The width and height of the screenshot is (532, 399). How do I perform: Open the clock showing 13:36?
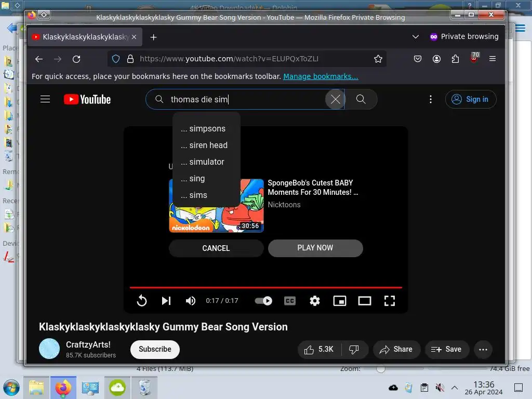click(x=484, y=388)
